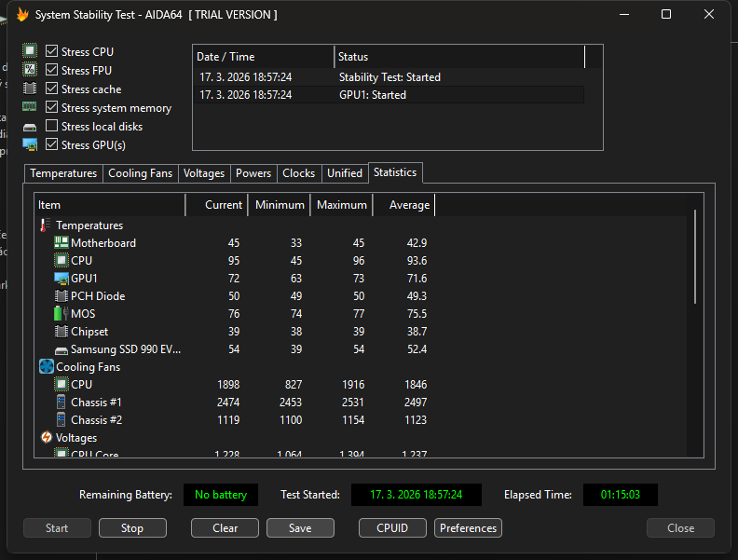Disable the Stress system memory checkbox
Image resolution: width=738 pixels, height=560 pixels.
coord(51,107)
